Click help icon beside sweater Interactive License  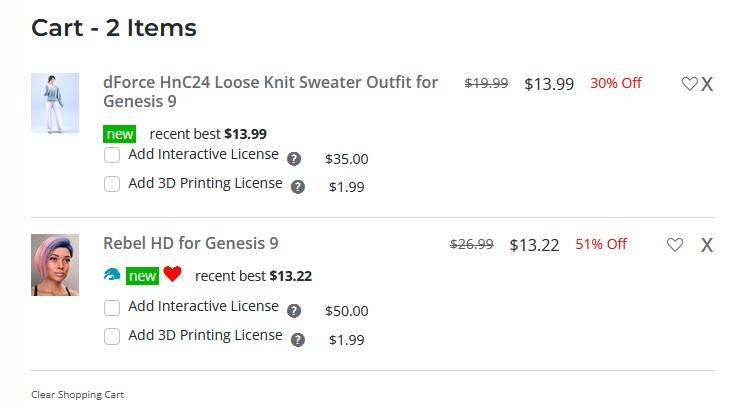click(294, 159)
